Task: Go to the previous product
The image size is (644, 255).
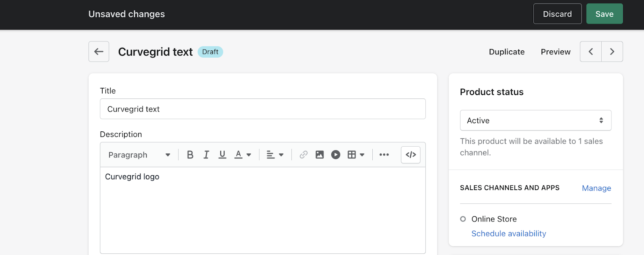Action: 590,52
